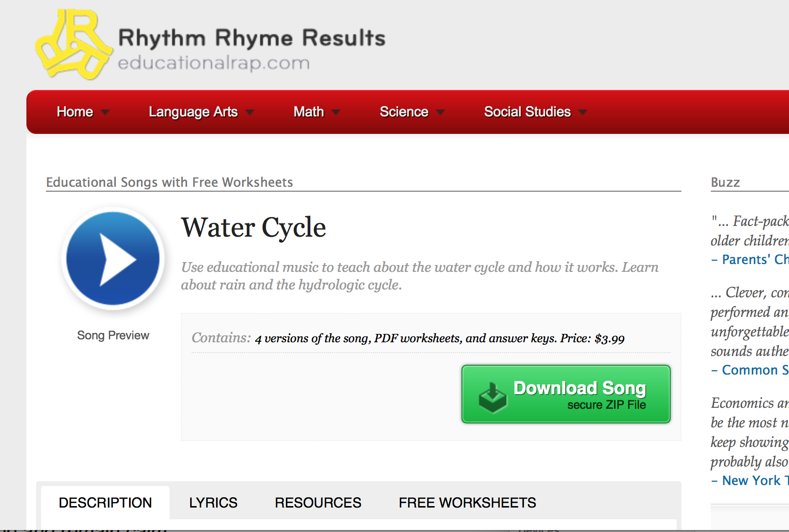Click the yellow Rhythm Rhyme Results logo
The width and height of the screenshot is (789, 532).
(73, 45)
